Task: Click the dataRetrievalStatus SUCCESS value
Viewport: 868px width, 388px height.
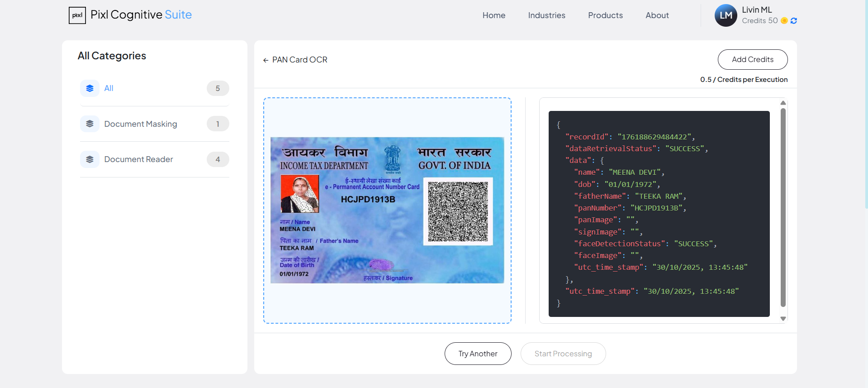Action: [685, 148]
